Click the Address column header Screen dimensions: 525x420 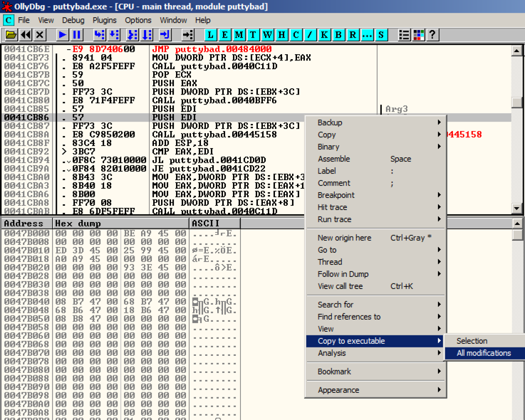click(27, 224)
